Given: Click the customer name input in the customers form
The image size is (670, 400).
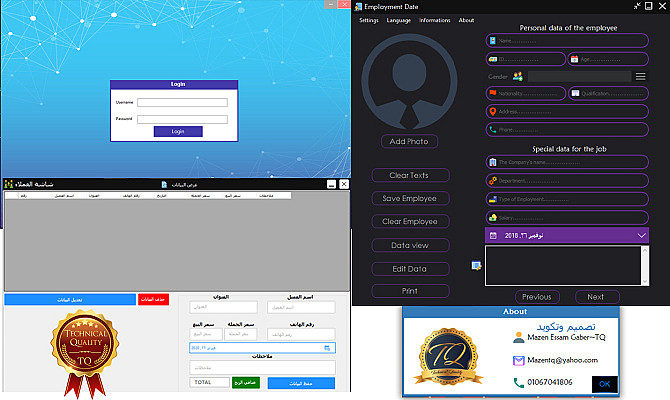Looking at the screenshot, I should click(301, 307).
